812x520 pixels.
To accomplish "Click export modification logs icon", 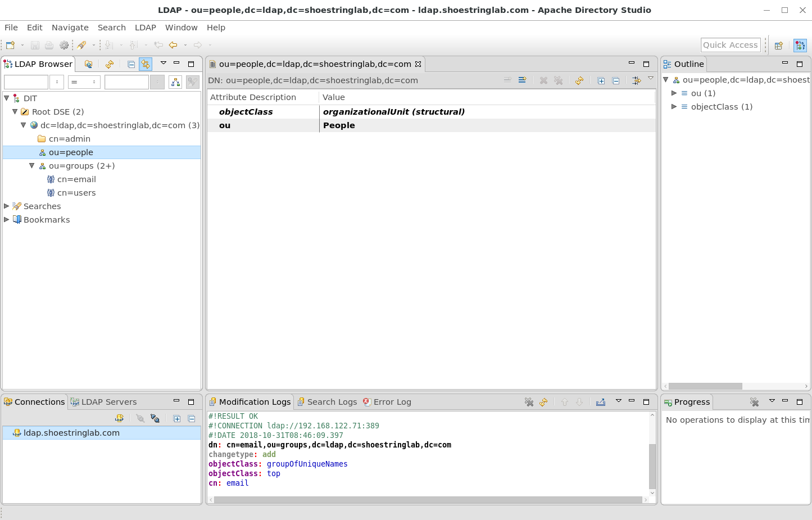I will tap(601, 402).
